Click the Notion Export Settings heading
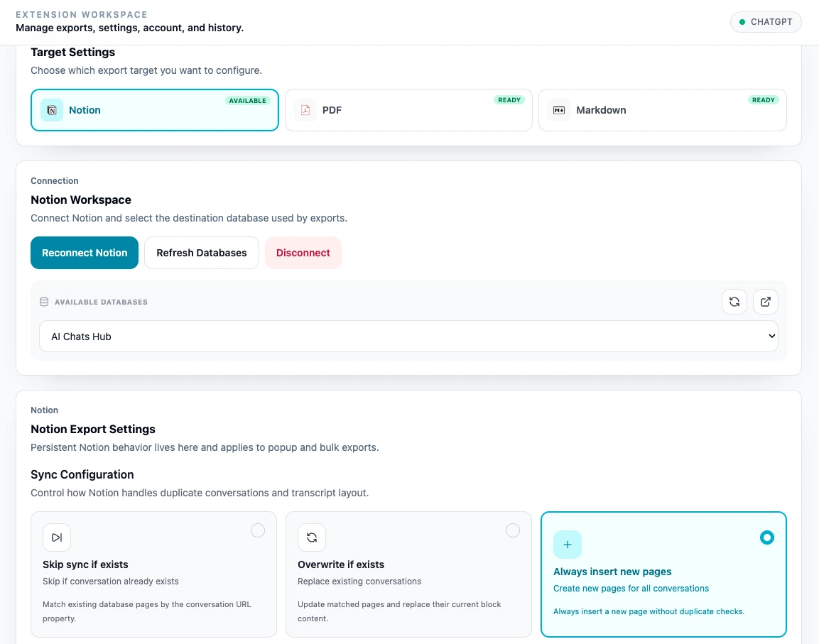819x644 pixels. coord(93,430)
